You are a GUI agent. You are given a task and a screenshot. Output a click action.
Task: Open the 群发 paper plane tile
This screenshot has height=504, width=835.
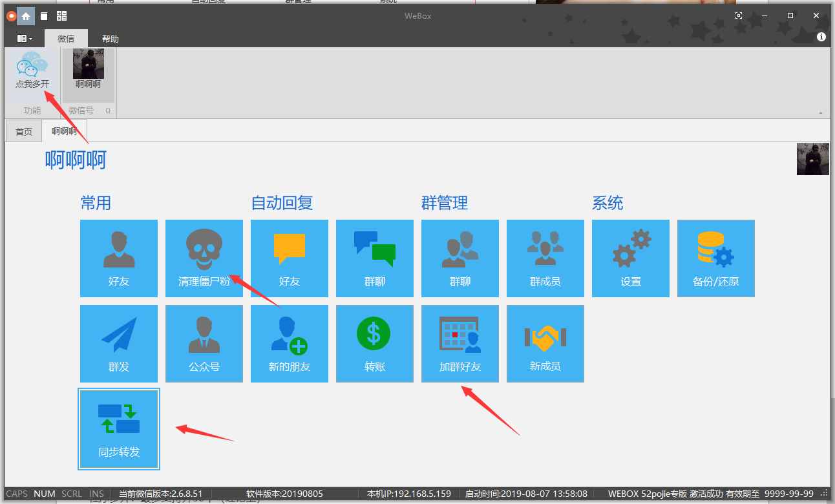click(119, 344)
